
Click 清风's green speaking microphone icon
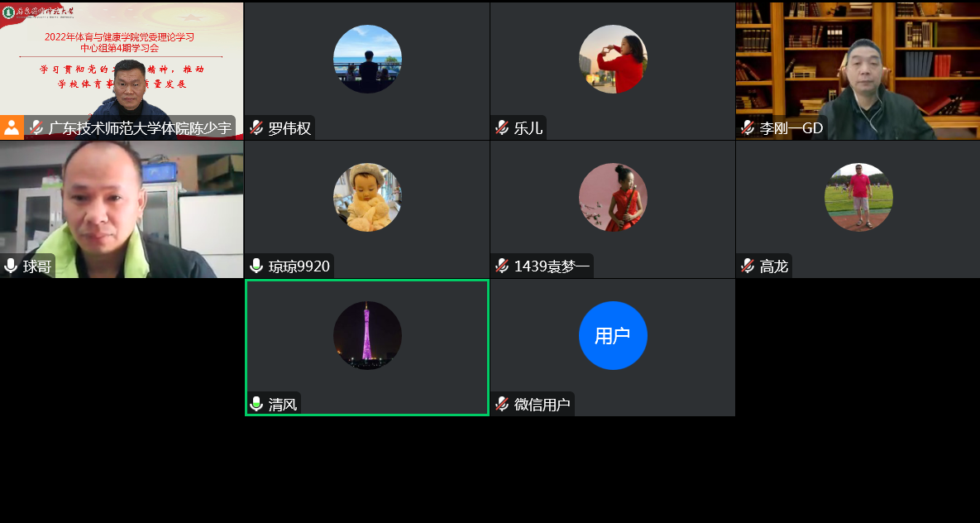click(256, 405)
